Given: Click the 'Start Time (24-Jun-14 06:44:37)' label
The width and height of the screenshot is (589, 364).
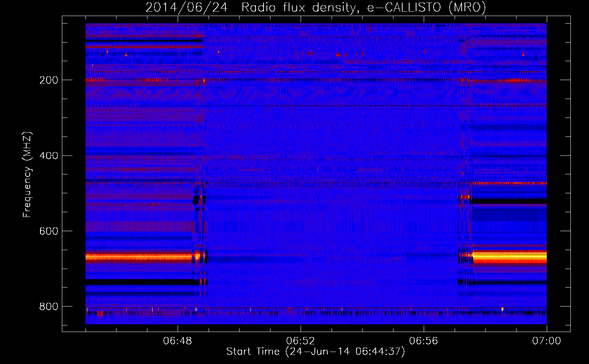Looking at the screenshot, I should click(x=316, y=352).
